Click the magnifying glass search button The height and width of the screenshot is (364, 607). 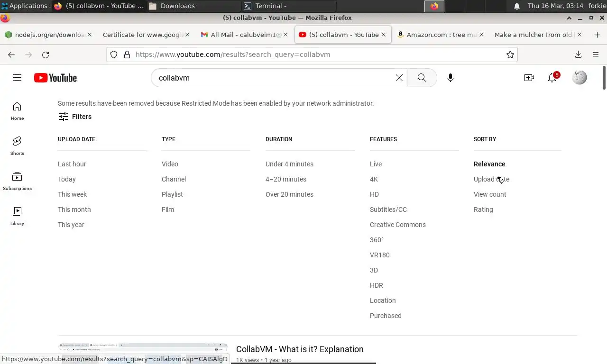point(422,78)
